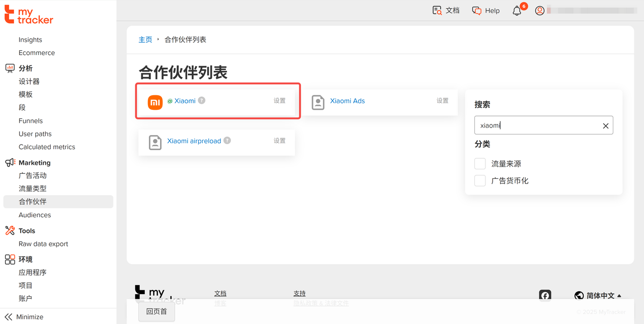Open the 简体中文 language dropdown
The image size is (644, 324).
point(598,296)
